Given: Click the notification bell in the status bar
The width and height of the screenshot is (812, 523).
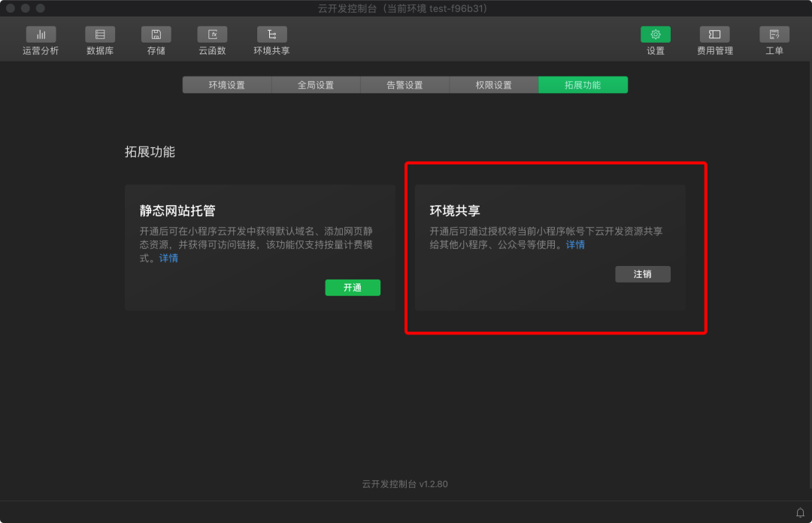Looking at the screenshot, I should pos(800,512).
